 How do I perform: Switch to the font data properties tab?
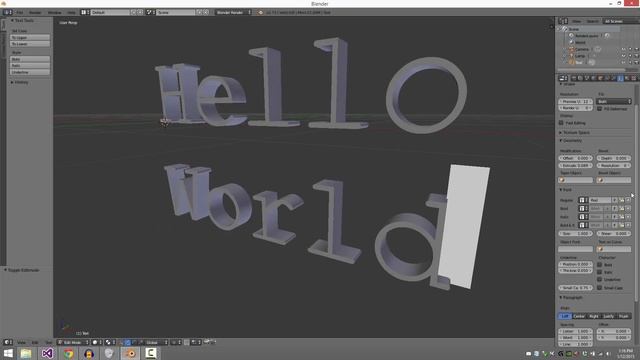(x=620, y=78)
